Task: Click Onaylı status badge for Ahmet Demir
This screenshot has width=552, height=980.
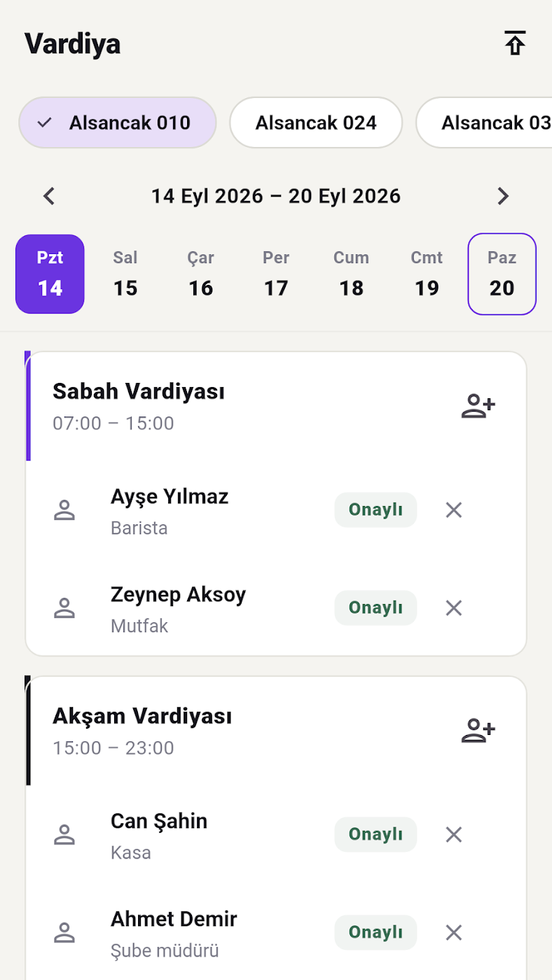Action: click(x=375, y=932)
